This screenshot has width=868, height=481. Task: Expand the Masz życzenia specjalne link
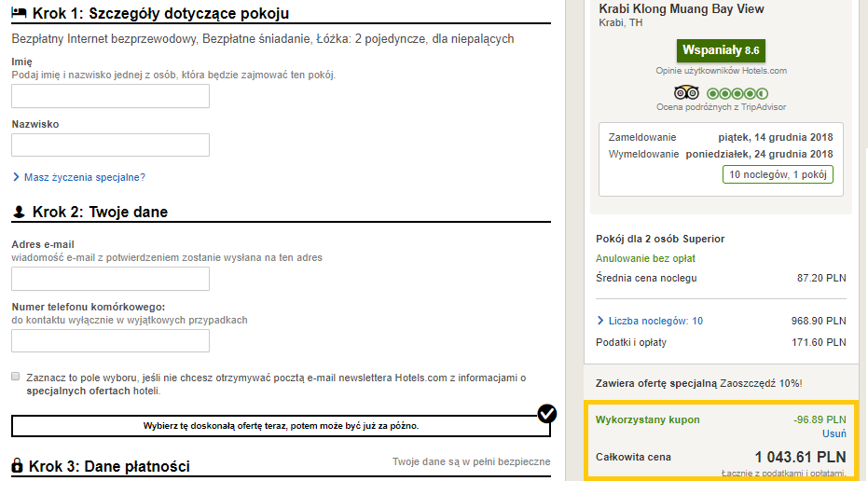tap(84, 177)
